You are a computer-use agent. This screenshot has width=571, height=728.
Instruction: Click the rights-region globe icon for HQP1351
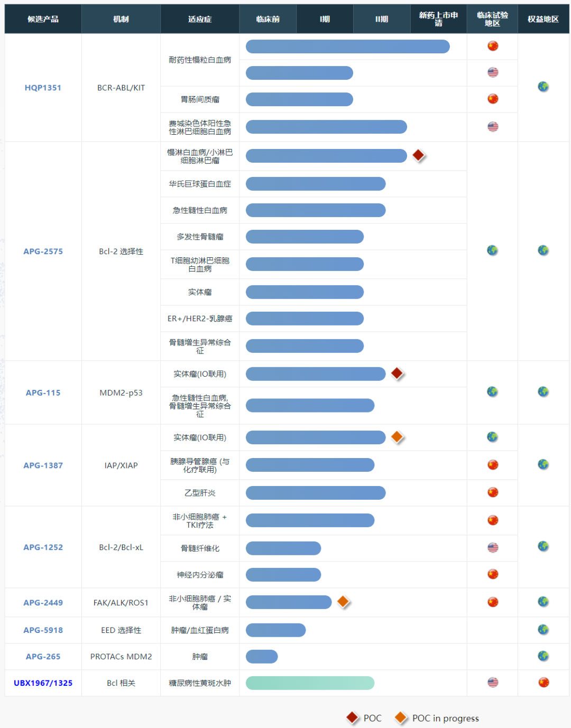[543, 87]
